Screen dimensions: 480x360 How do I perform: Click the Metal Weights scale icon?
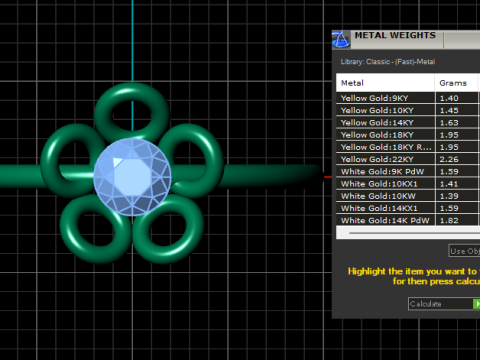[341, 39]
